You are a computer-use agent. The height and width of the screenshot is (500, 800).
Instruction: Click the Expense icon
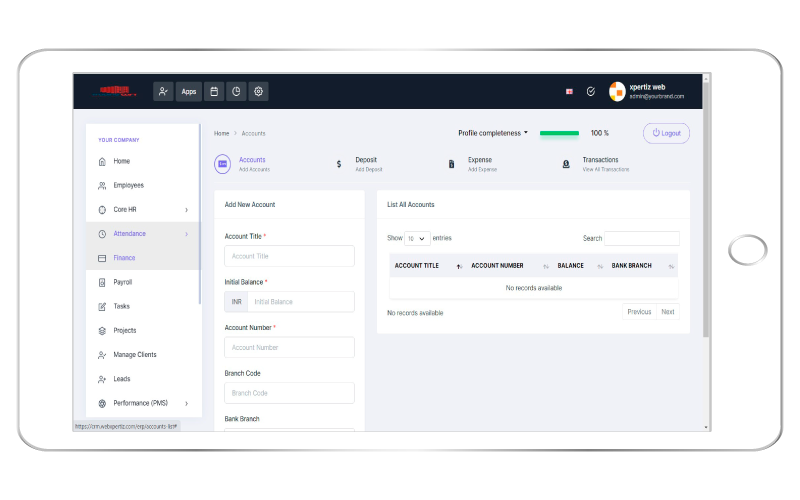pos(452,164)
